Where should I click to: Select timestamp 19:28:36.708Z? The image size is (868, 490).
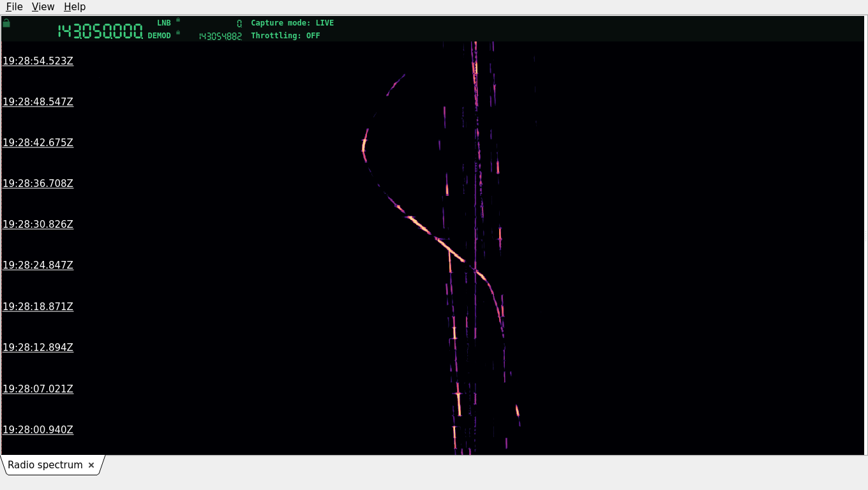click(38, 183)
